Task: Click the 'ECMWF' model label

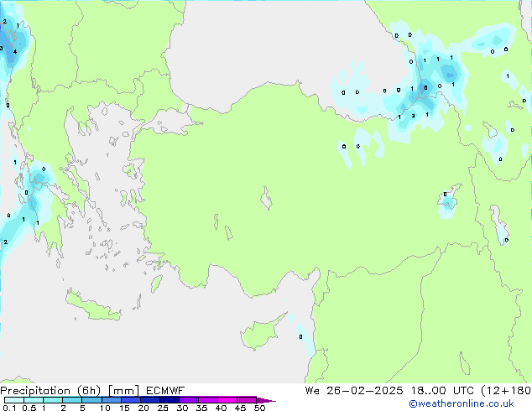Action: [165, 391]
